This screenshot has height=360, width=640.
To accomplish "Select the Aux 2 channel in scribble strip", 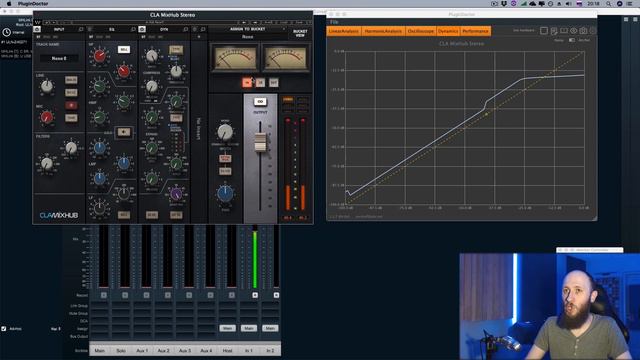I will [x=164, y=351].
